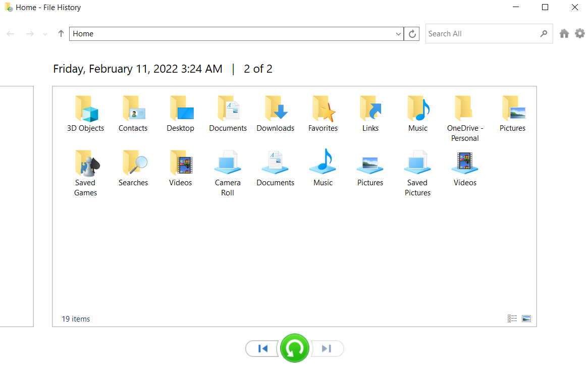The height and width of the screenshot is (367, 588).
Task: Switch to large icons view
Action: point(526,319)
